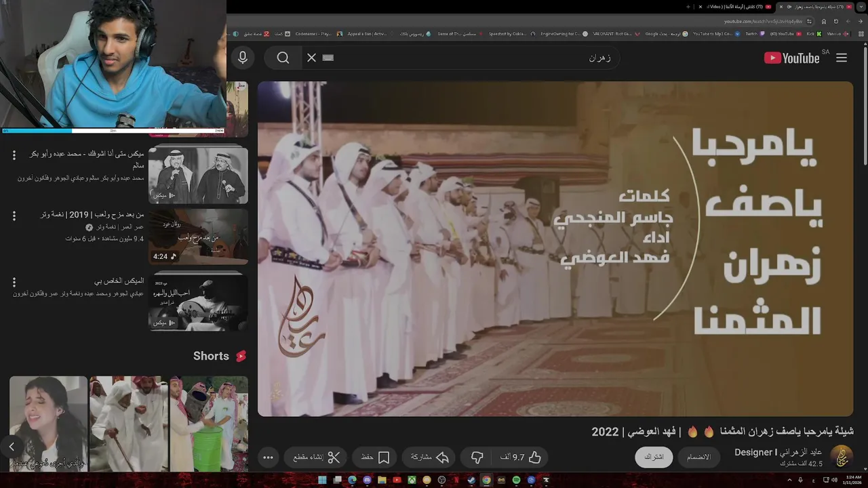
Task: Go to browser home with the house icon
Action: point(824,21)
